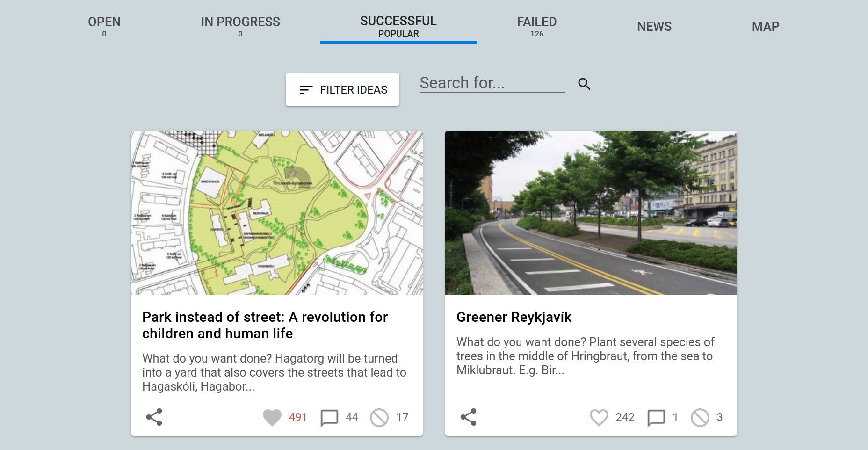Click the magnifying glass search icon
This screenshot has height=450, width=868.
click(584, 84)
